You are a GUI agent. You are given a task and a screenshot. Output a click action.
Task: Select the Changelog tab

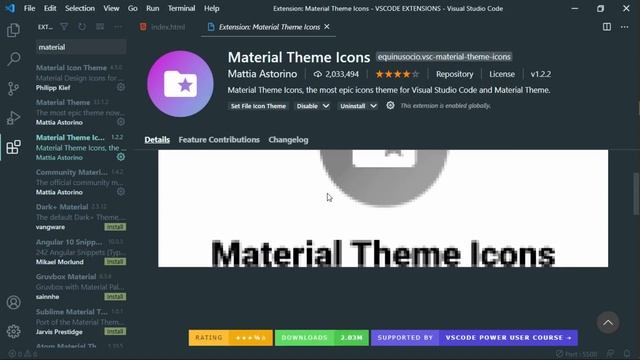tap(288, 140)
